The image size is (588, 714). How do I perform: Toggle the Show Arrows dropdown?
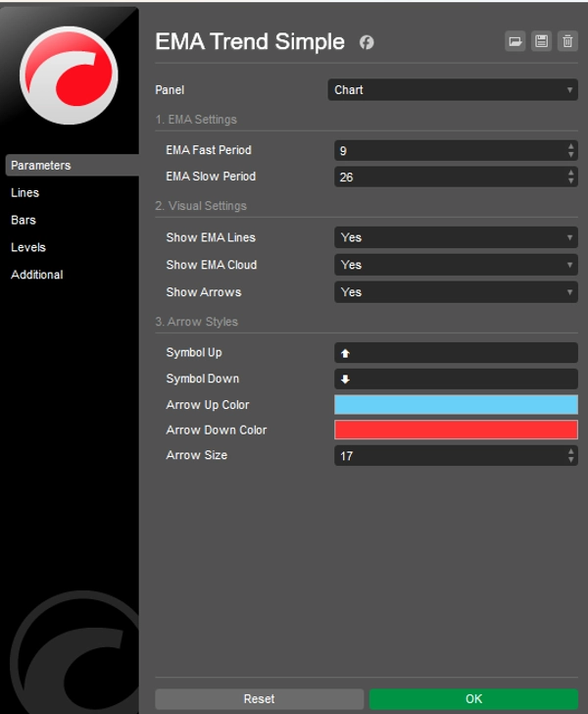[456, 292]
